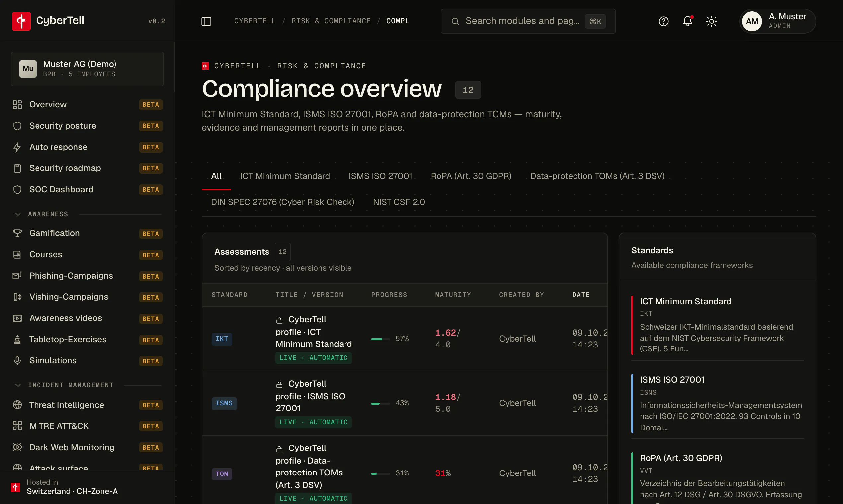Click the 57% progress bar in IKT row

[x=380, y=339]
